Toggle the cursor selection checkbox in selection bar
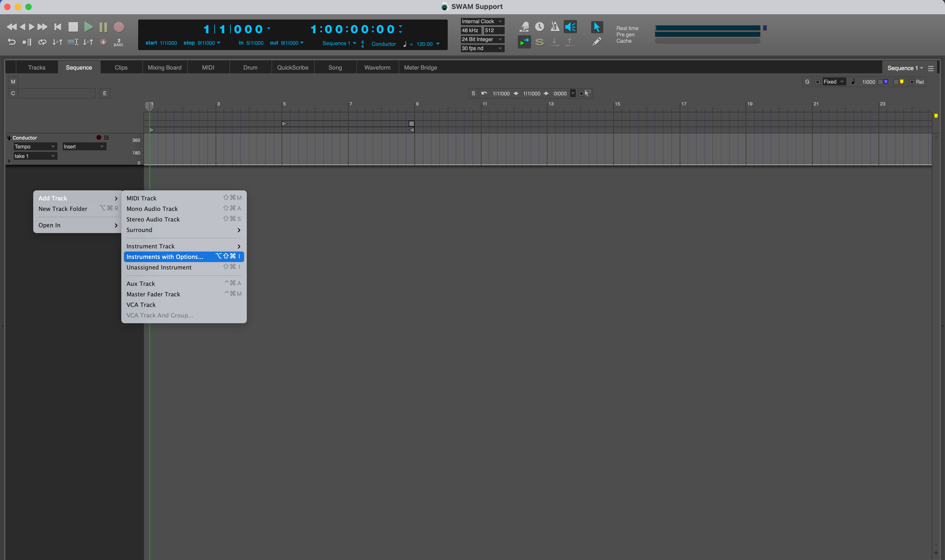The width and height of the screenshot is (945, 560). pyautogui.click(x=581, y=94)
